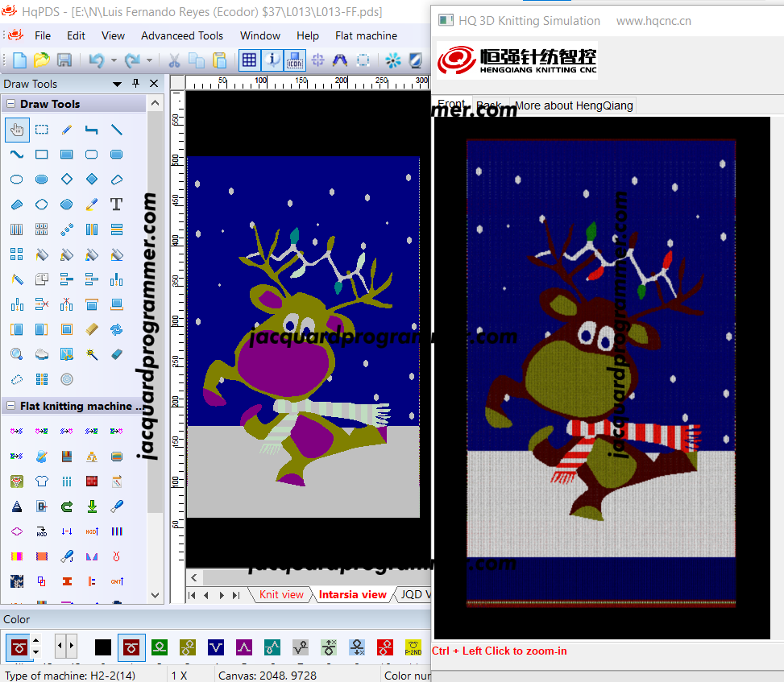Shift color palette left with arrow

click(x=60, y=646)
